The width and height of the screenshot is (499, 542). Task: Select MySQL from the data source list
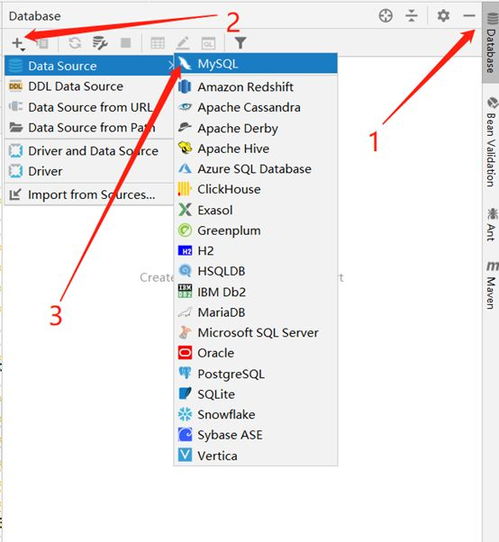point(256,64)
